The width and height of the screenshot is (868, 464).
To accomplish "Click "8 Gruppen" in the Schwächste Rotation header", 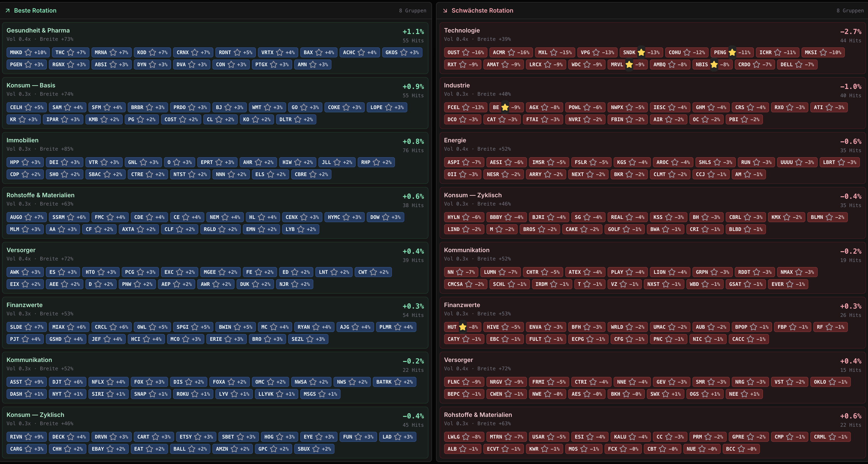I will pyautogui.click(x=850, y=10).
